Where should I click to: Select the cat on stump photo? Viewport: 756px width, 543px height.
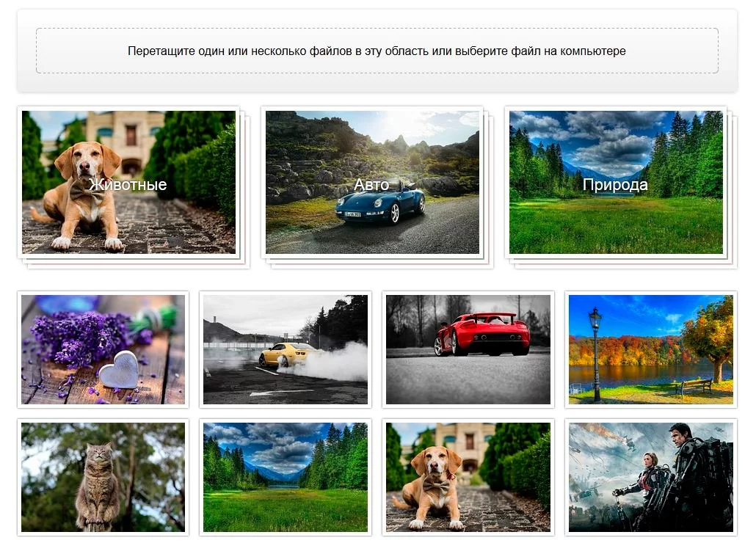(x=103, y=477)
